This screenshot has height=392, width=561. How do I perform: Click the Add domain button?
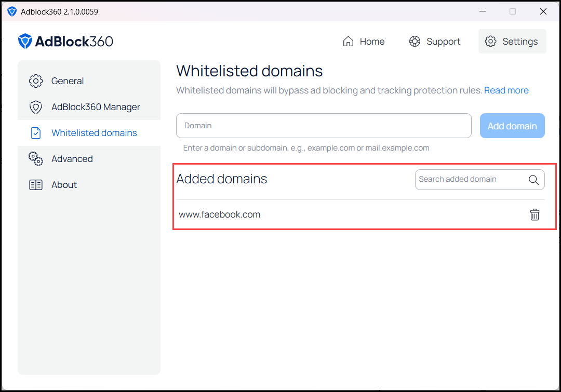tap(512, 126)
